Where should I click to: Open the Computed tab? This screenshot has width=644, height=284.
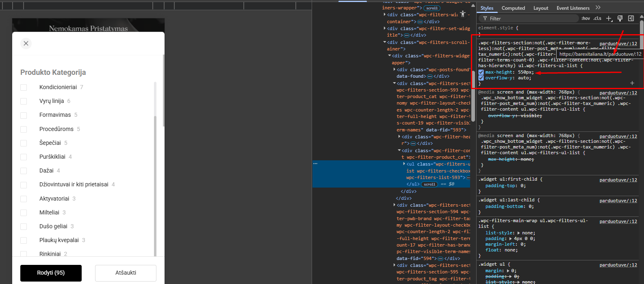[513, 8]
